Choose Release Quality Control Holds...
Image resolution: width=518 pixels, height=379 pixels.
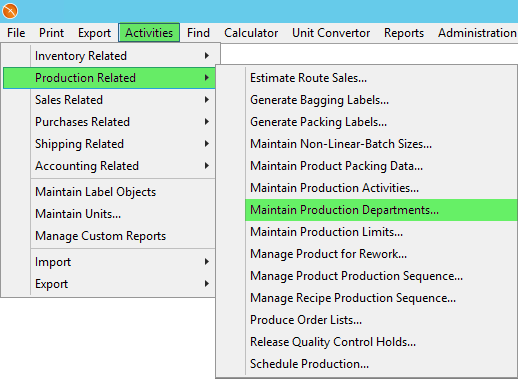(367, 342)
